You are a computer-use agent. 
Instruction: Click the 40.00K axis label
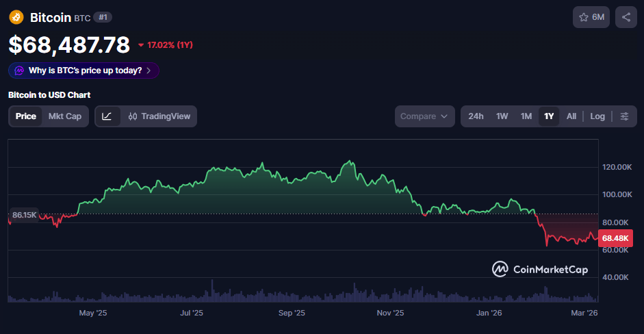point(615,277)
